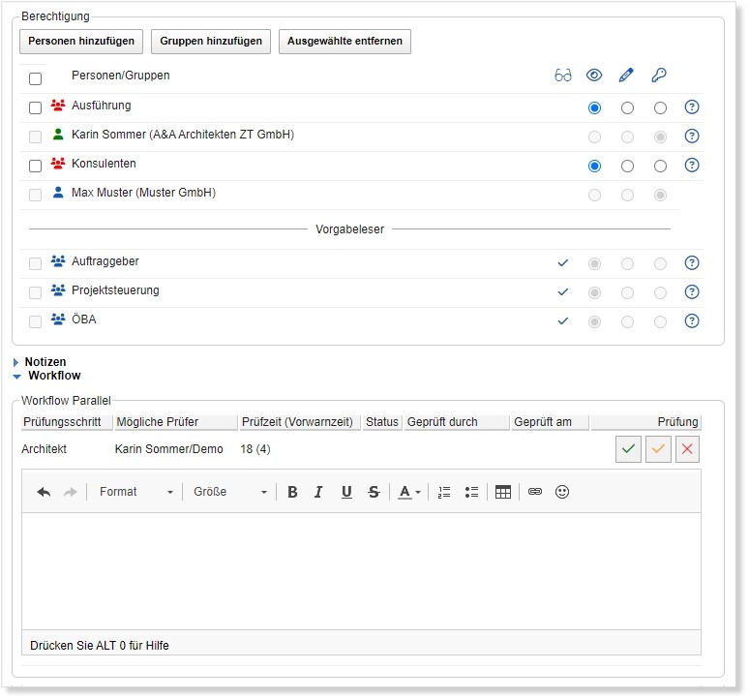Check the Ausführung group checkbox
The height and width of the screenshot is (700, 749).
pos(36,107)
